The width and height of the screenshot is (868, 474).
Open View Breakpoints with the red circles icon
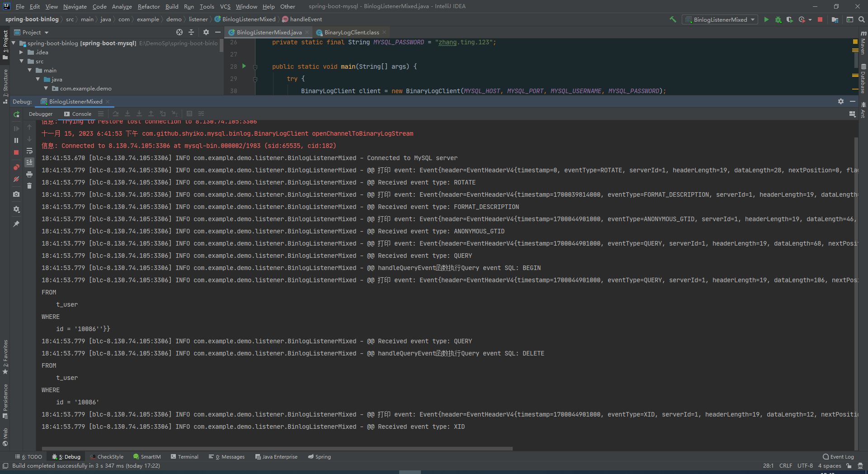point(16,167)
